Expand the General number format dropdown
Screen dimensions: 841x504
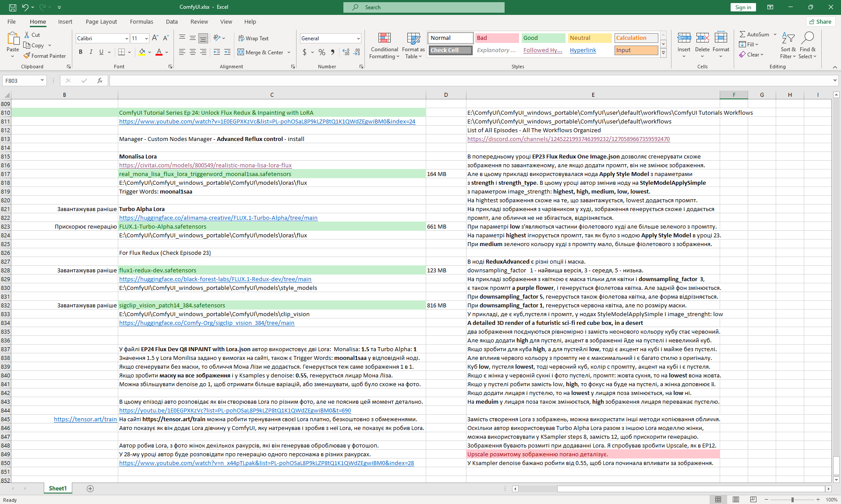click(358, 39)
